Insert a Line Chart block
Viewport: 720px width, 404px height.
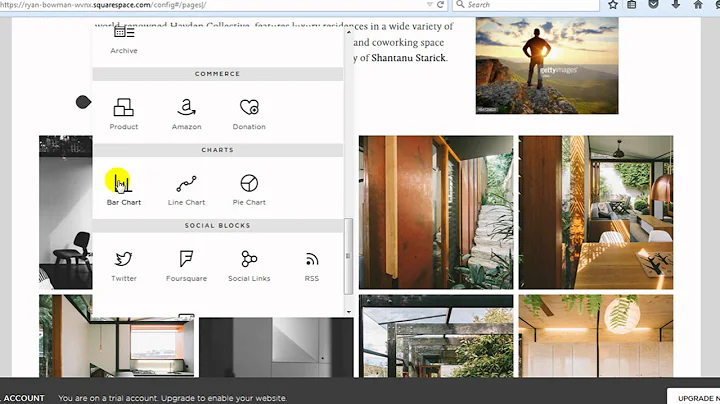point(186,190)
